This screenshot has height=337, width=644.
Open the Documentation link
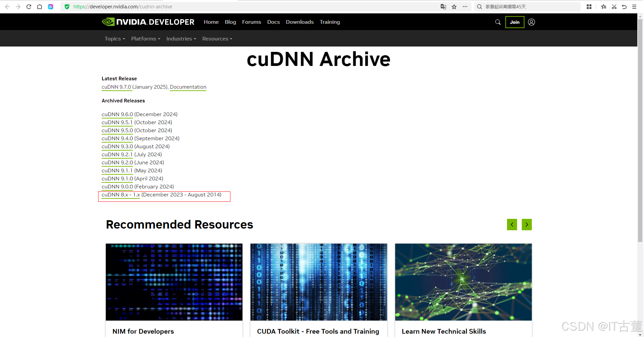[188, 87]
